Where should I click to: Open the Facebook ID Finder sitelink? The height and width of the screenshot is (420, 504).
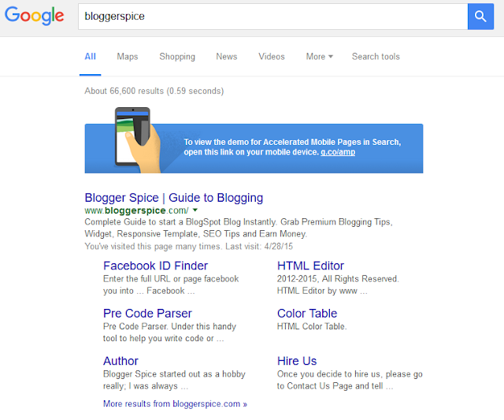pyautogui.click(x=156, y=266)
